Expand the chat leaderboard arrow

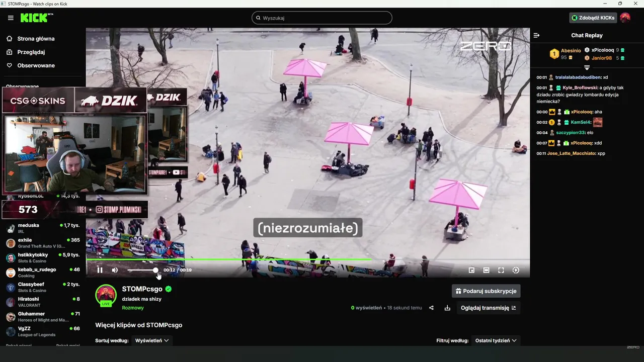pos(587,67)
